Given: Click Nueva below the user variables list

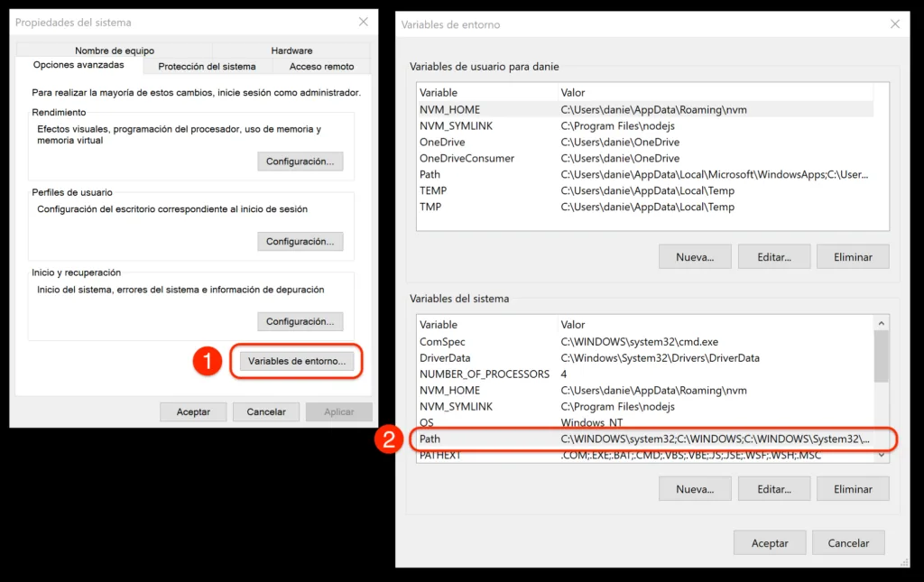Looking at the screenshot, I should [695, 257].
